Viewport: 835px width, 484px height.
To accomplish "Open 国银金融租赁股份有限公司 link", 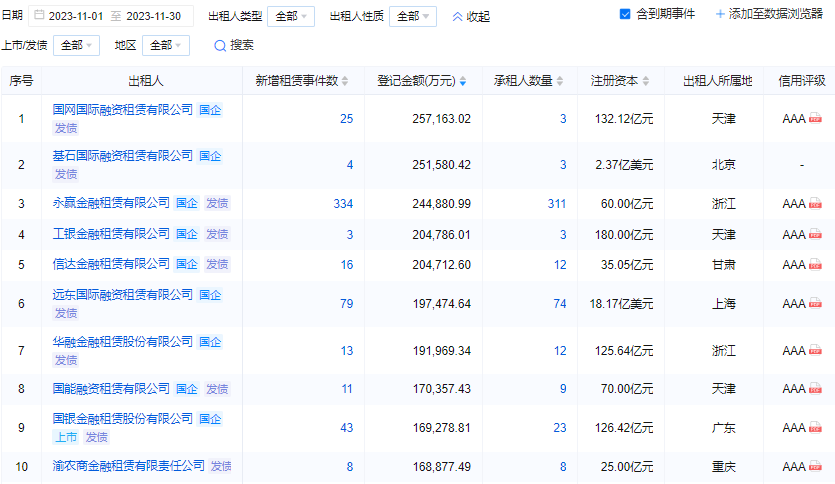I will click(x=122, y=419).
